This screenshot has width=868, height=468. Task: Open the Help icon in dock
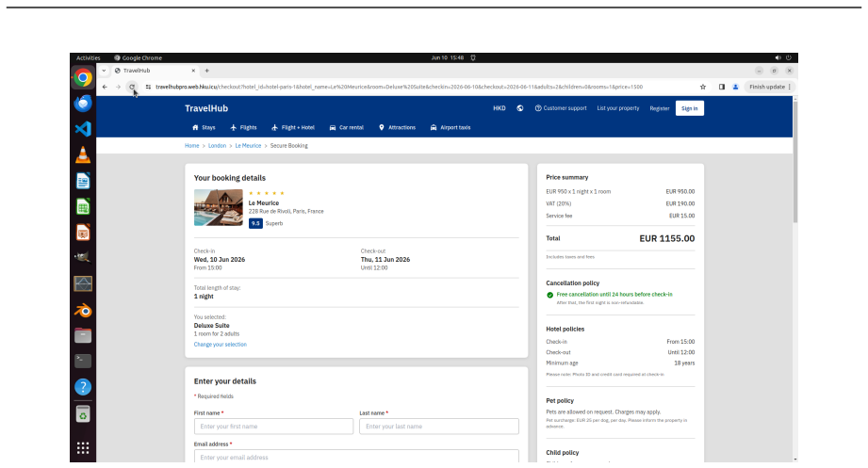[x=83, y=387]
